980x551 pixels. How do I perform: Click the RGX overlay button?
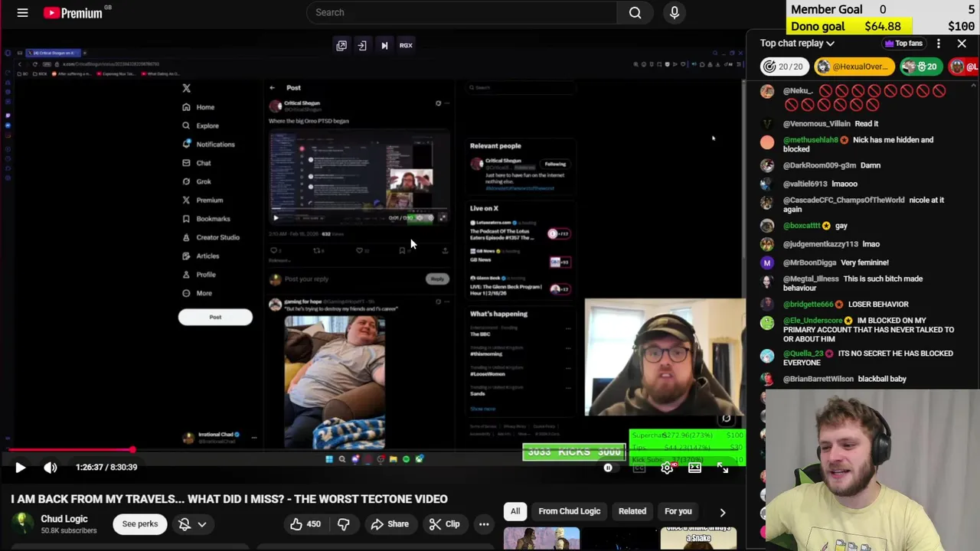[406, 45]
